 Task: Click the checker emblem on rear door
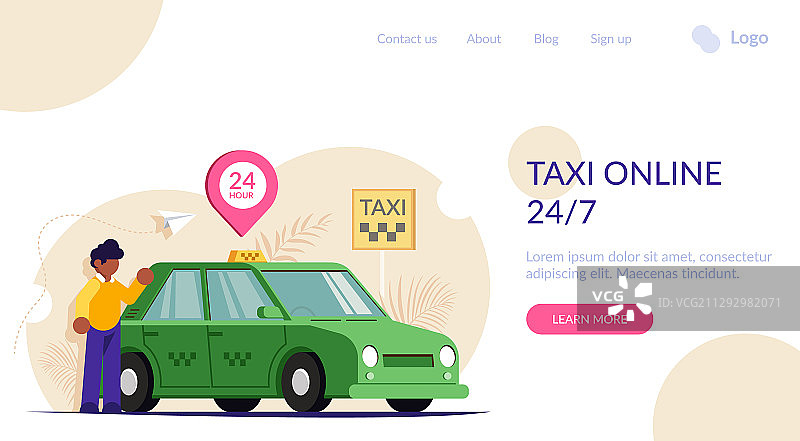(x=182, y=358)
